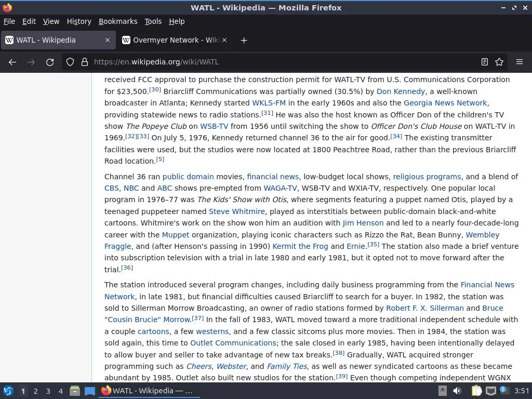532x399 pixels.
Task: Close the WATL - Wikipedia tab
Action: pos(108,40)
